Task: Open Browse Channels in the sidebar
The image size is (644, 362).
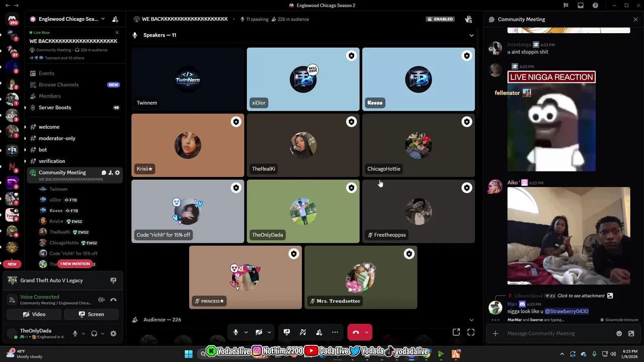Action: [74, 85]
